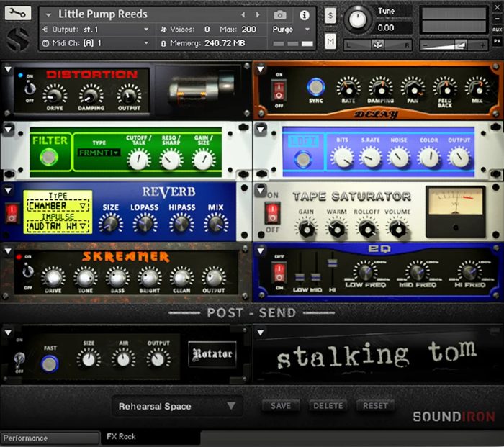Click the Distortion Output knob
Viewport: 504px width, 447px height.
click(x=129, y=94)
